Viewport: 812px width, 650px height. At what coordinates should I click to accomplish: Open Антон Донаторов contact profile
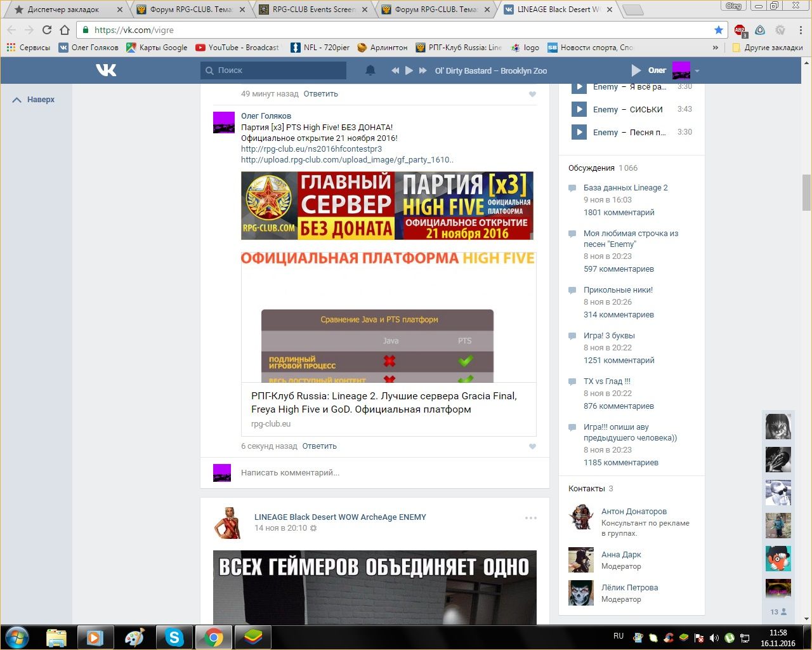tap(634, 512)
